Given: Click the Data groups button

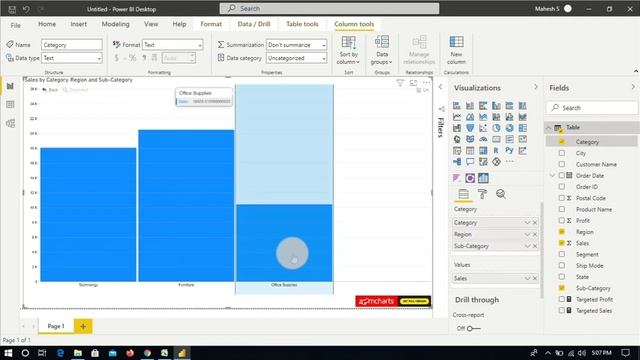Looking at the screenshot, I should click(382, 50).
